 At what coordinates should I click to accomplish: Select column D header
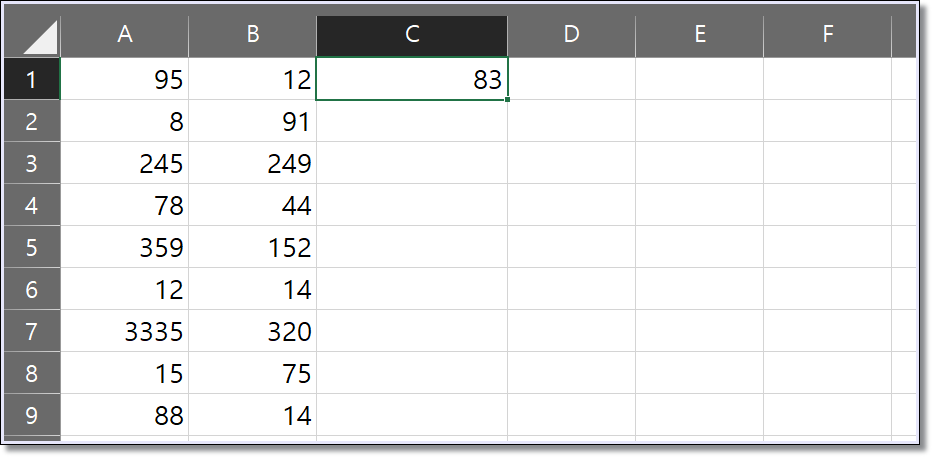click(x=571, y=36)
